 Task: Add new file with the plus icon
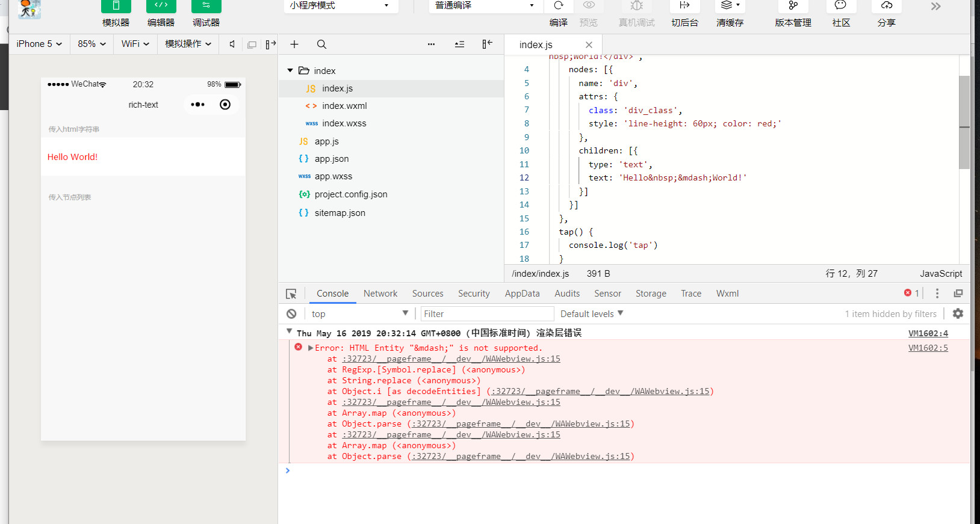(x=294, y=45)
